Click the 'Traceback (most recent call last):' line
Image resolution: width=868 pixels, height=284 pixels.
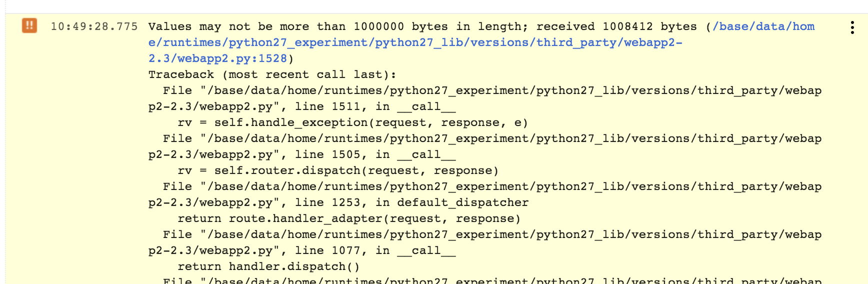click(272, 74)
